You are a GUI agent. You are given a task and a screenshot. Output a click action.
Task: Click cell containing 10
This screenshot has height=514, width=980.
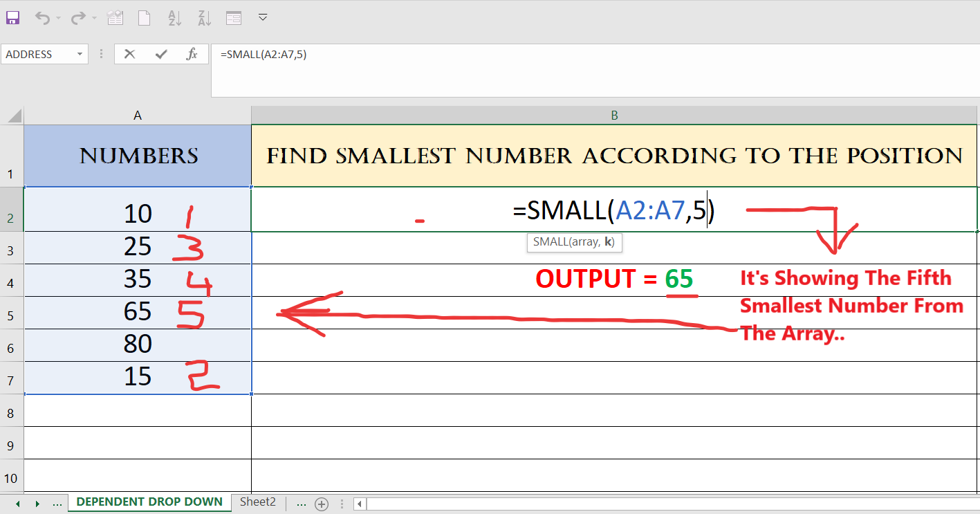point(138,209)
